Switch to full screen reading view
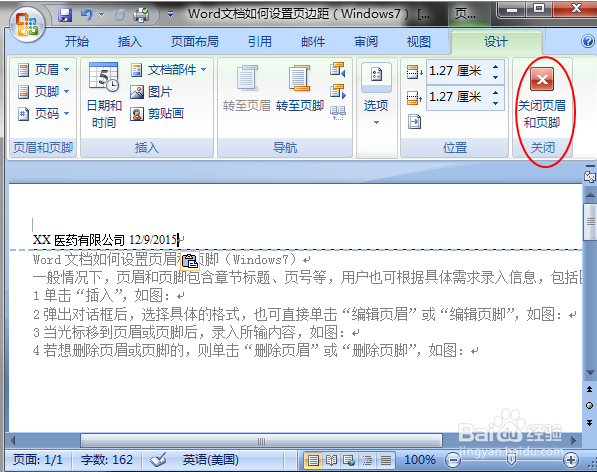This screenshot has width=597, height=472. click(x=331, y=460)
